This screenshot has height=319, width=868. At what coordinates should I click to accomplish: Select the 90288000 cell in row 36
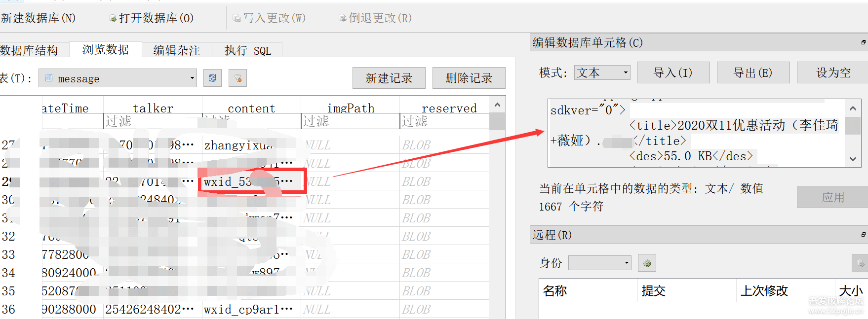pos(73,309)
